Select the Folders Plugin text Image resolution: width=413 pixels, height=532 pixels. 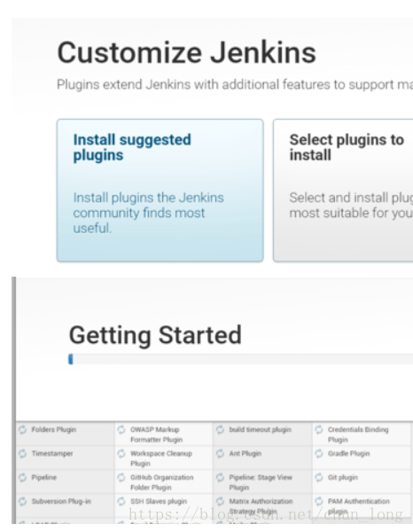(53, 429)
